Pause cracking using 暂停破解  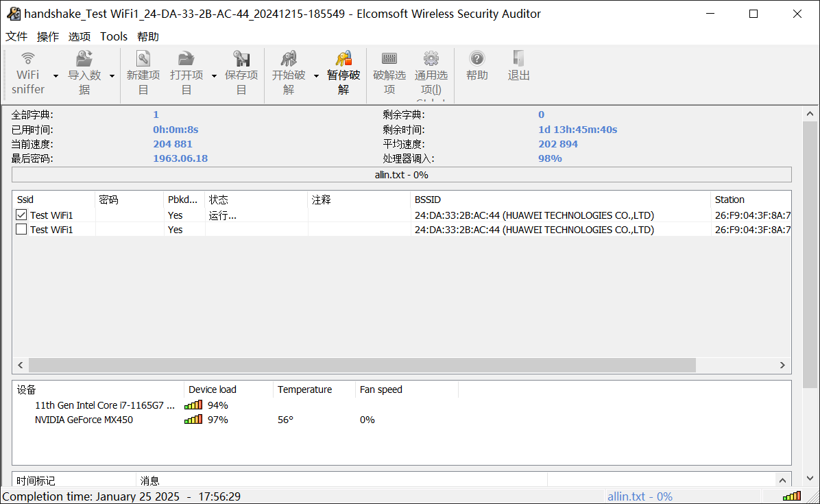pyautogui.click(x=343, y=69)
